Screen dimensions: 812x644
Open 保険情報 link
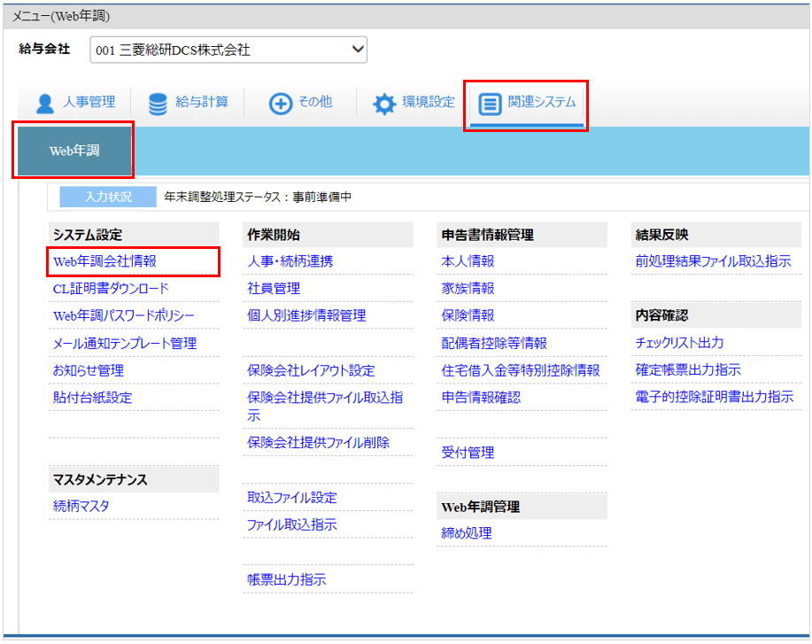[x=468, y=315]
